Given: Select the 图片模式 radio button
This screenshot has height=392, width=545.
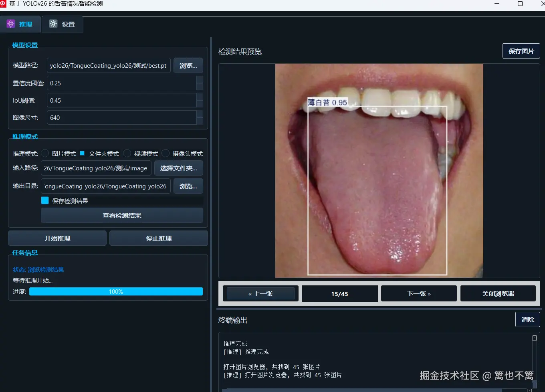Looking at the screenshot, I should [x=45, y=153].
